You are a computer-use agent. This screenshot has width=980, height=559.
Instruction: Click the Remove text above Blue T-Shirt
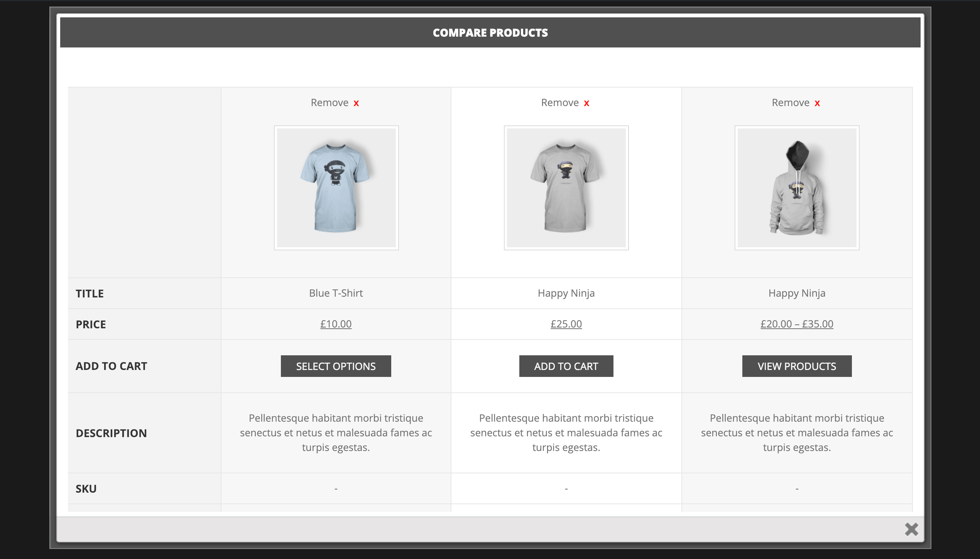click(329, 103)
